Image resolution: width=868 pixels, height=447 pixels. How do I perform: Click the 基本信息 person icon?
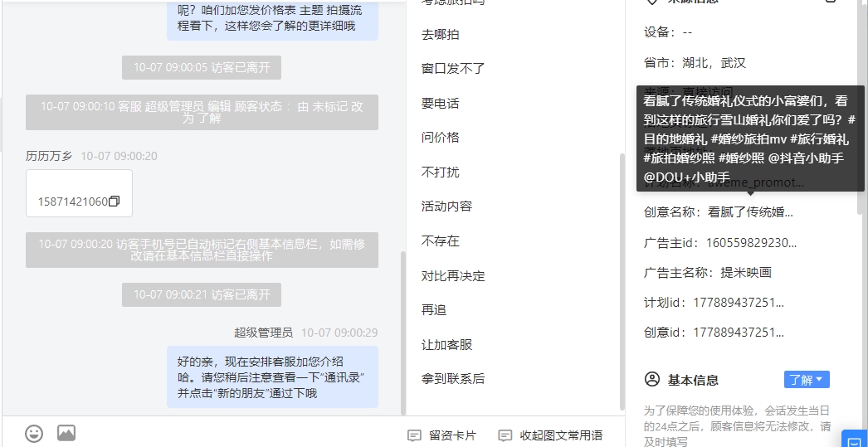click(652, 380)
